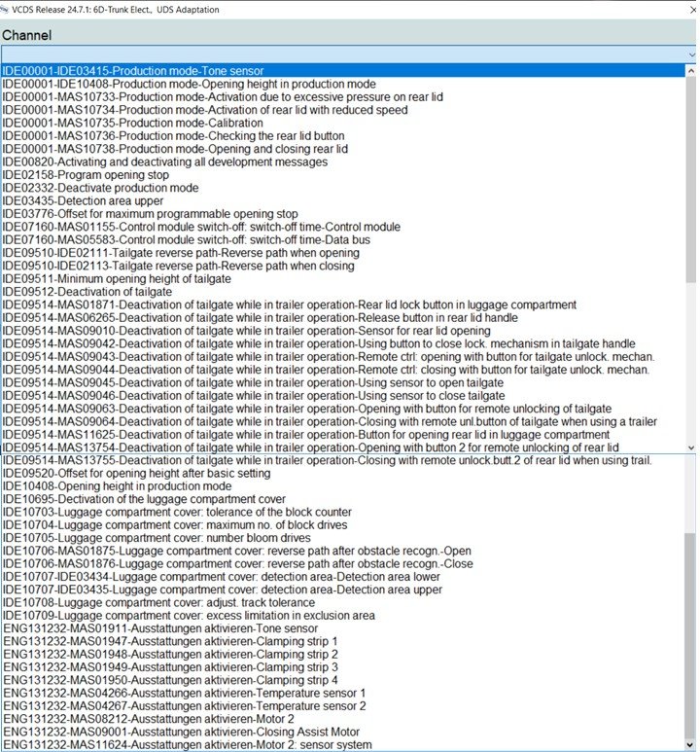
Task: Click the scroll up arrow of channel list
Action: [x=691, y=71]
